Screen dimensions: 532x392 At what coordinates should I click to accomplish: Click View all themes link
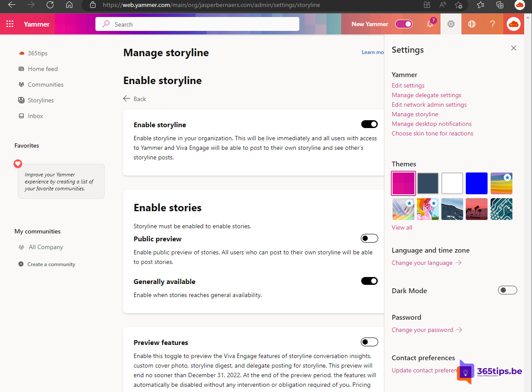coord(402,227)
